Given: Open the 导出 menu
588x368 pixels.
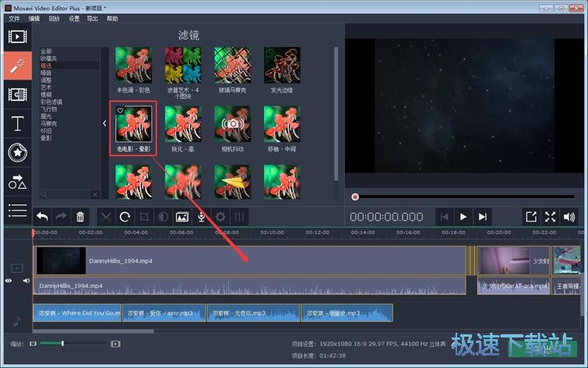Looking at the screenshot, I should (x=93, y=18).
